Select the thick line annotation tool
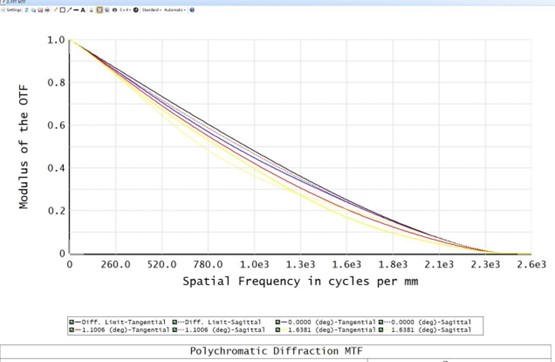 (x=76, y=10)
